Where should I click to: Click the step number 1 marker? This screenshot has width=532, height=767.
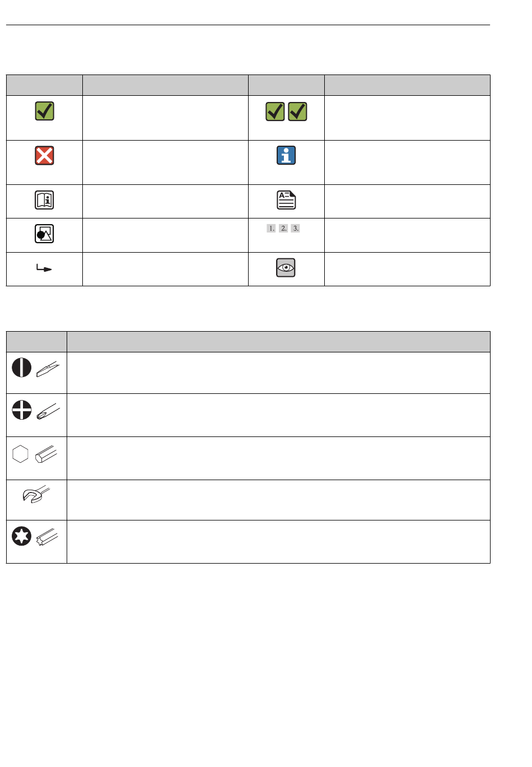point(271,228)
